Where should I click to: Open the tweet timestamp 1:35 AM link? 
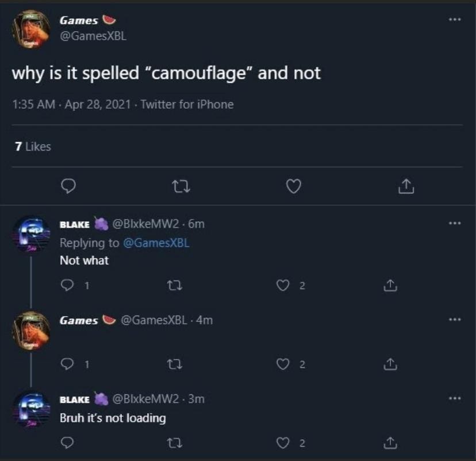point(34,104)
